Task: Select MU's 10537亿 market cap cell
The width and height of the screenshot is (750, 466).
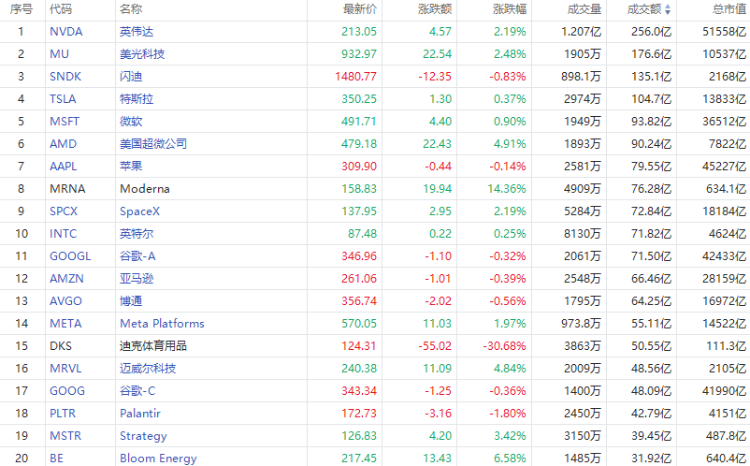Action: pos(724,54)
